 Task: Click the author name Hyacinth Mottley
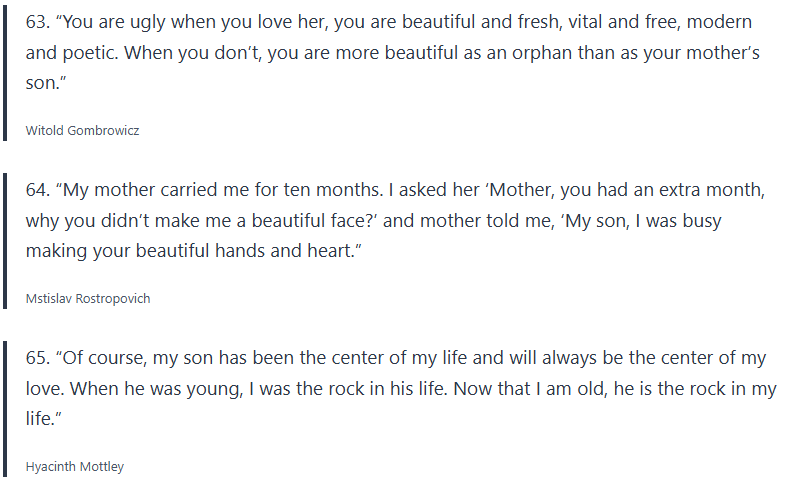pyautogui.click(x=75, y=466)
